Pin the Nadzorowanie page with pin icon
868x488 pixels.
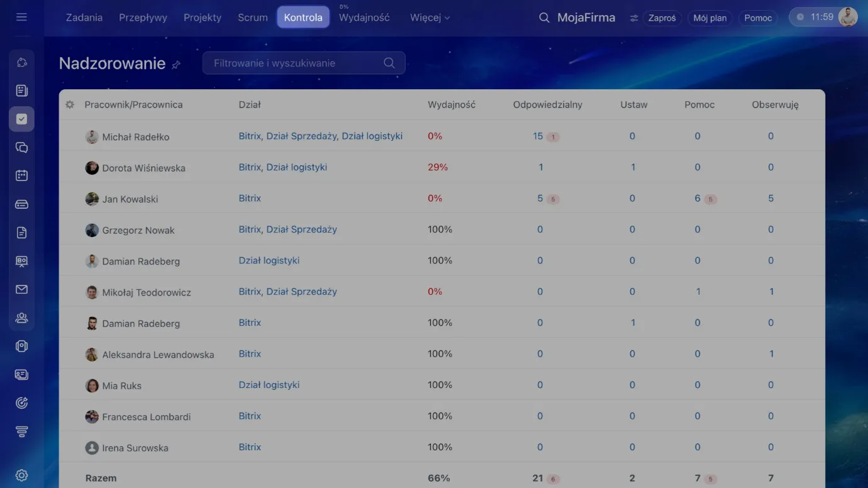[176, 65]
